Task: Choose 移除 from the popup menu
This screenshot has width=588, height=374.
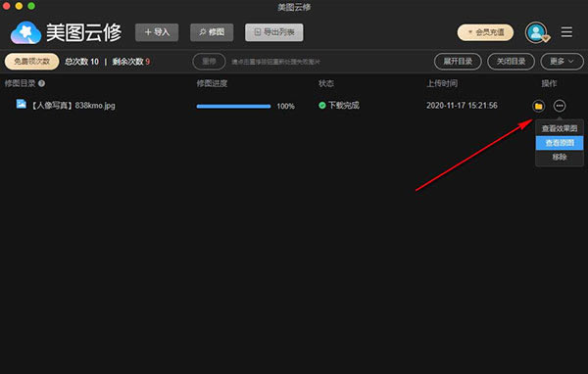Action: [560, 157]
